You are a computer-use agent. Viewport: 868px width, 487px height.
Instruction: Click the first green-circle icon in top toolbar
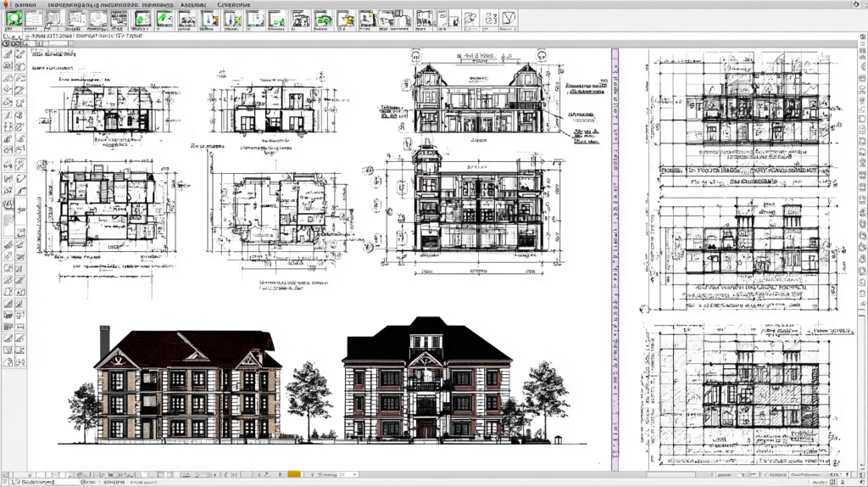point(14,19)
